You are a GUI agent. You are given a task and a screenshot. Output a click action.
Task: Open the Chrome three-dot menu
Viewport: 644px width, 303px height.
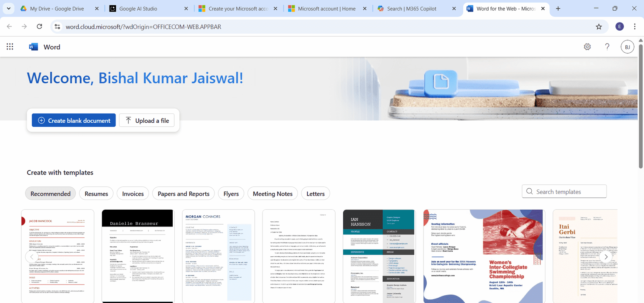634,27
